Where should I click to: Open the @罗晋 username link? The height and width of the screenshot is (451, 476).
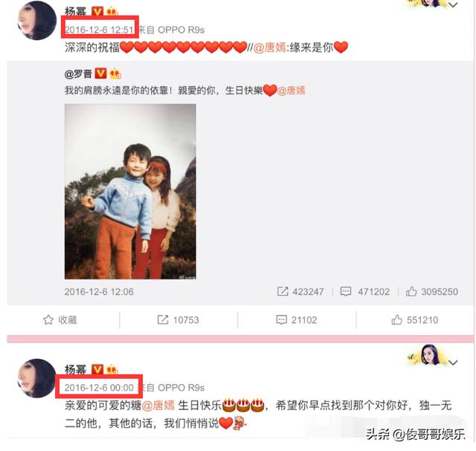[78, 74]
